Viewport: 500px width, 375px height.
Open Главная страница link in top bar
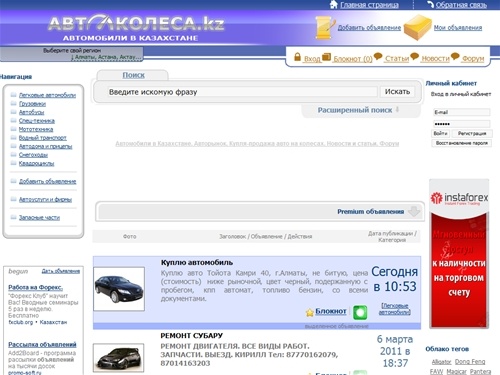click(x=369, y=5)
